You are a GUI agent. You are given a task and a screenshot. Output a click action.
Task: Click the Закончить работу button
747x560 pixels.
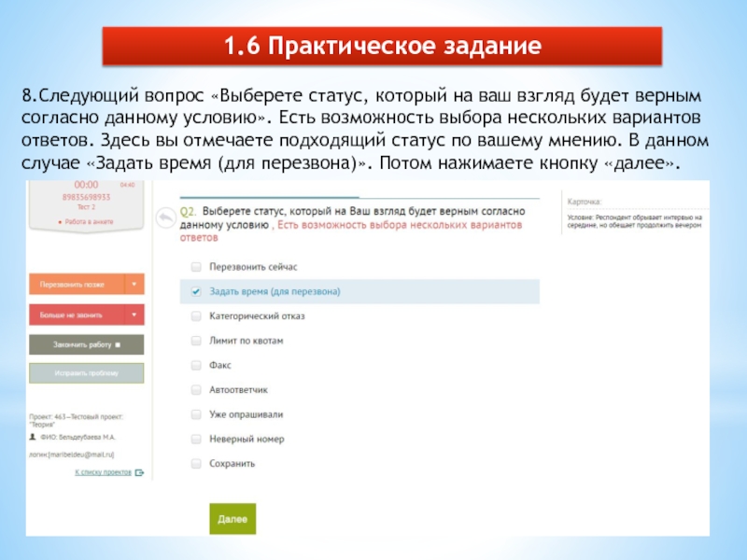pos(86,344)
